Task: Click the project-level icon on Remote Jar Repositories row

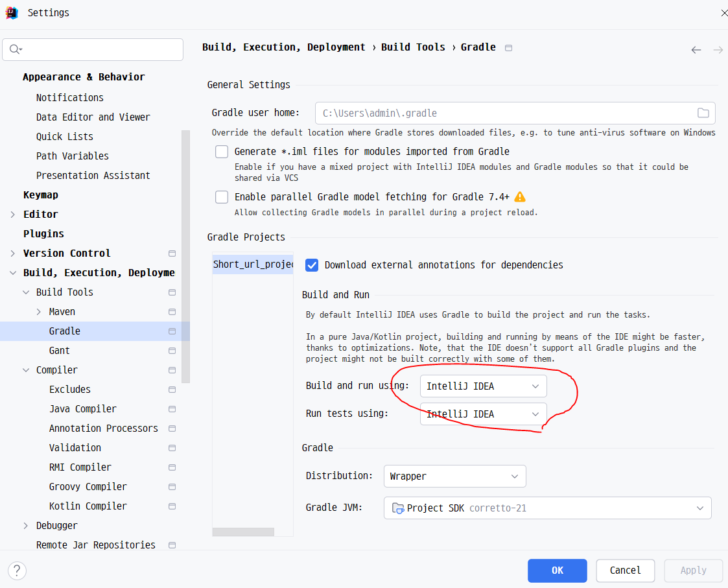Action: click(x=172, y=545)
